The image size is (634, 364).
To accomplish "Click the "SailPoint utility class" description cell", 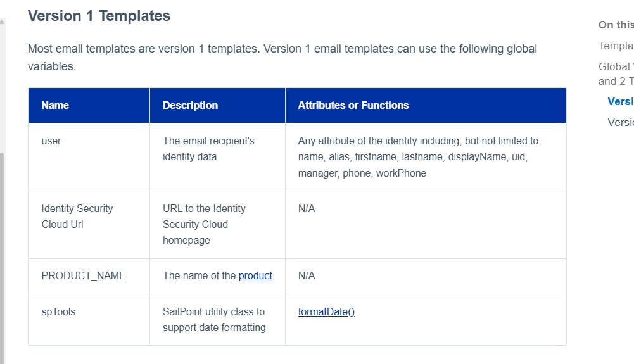I will point(213,320).
